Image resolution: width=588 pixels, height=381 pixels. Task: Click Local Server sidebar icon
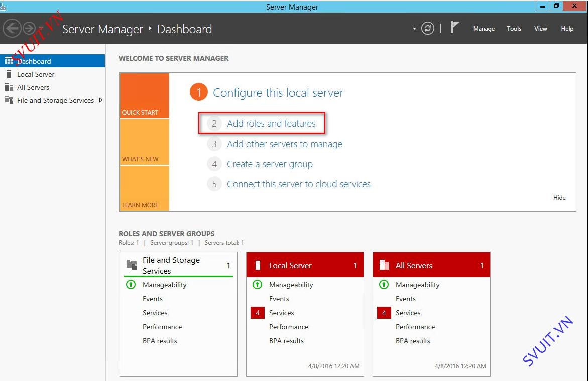[9, 74]
